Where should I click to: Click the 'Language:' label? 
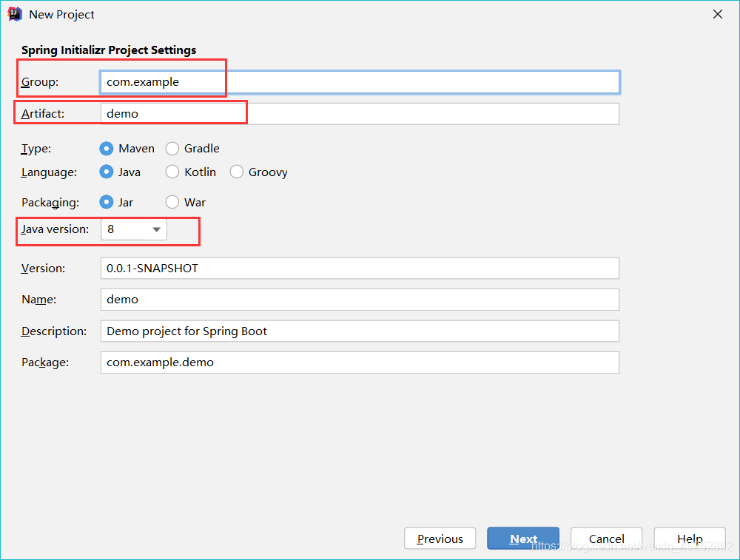tap(49, 172)
